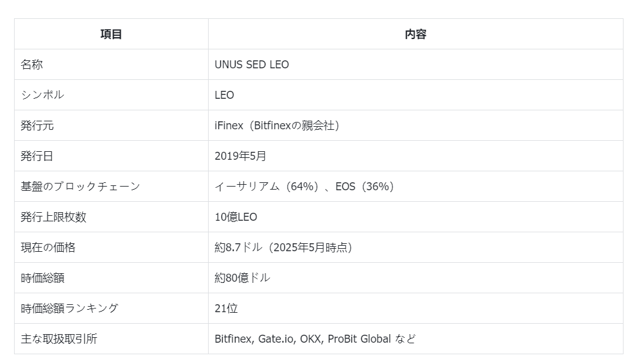Viewport: 640px width, 364px height.
Task: Select the 発行日 label cell
Action: [x=37, y=156]
